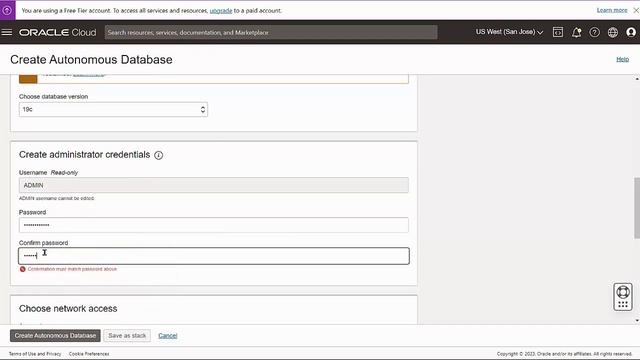Viewport: 640px width, 360px height.
Task: Click the read-only ADMIN username field
Action: click(213, 185)
